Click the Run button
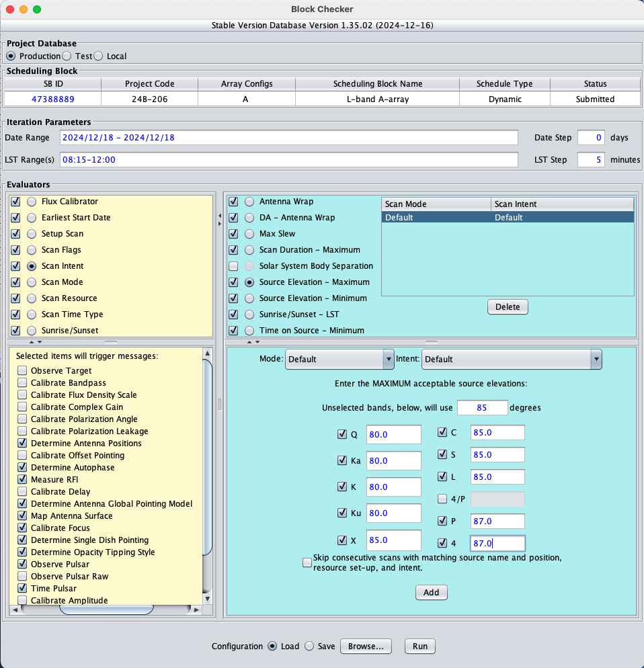The height and width of the screenshot is (668, 644). (419, 646)
